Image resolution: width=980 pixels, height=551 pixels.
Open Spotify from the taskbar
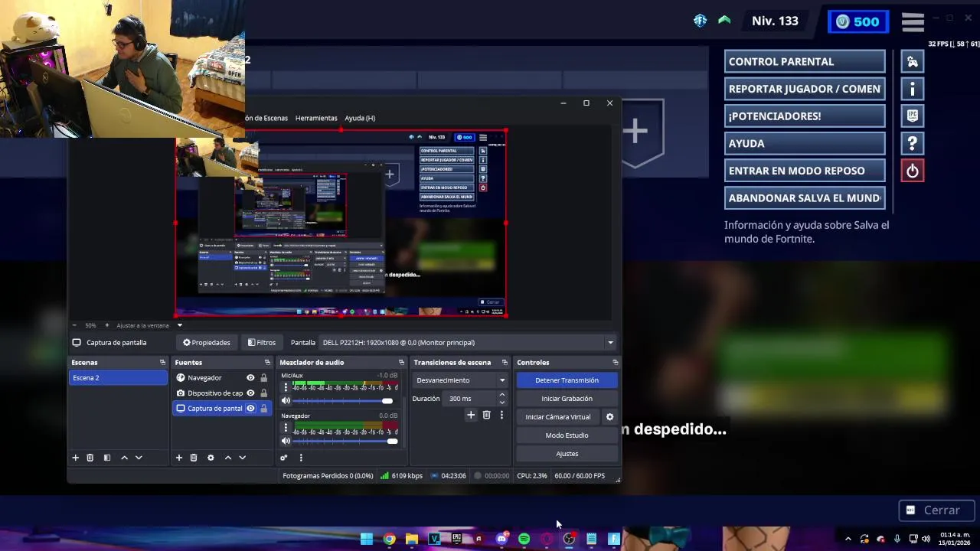coord(524,539)
